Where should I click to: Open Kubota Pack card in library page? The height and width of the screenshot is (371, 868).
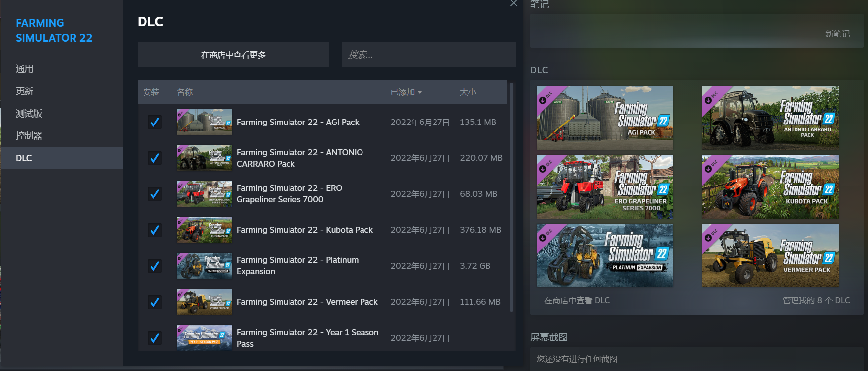click(770, 186)
